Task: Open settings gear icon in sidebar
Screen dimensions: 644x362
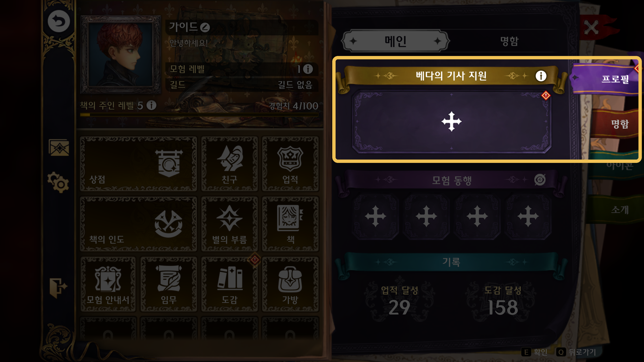Action: (58, 182)
